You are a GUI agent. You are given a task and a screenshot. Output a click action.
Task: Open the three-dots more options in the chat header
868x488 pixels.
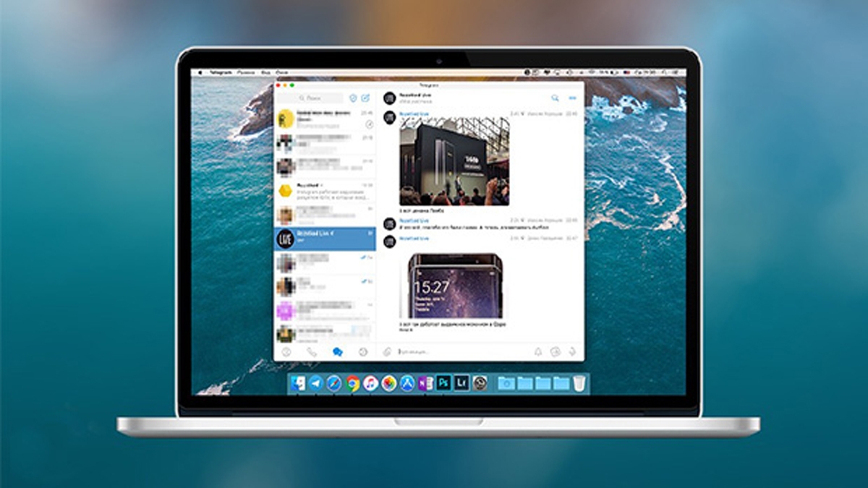573,98
